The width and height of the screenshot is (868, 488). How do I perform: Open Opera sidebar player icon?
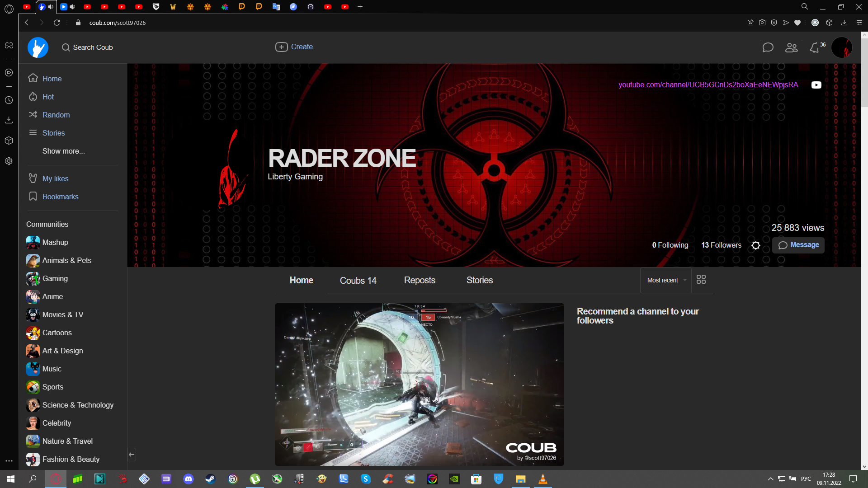(9, 73)
